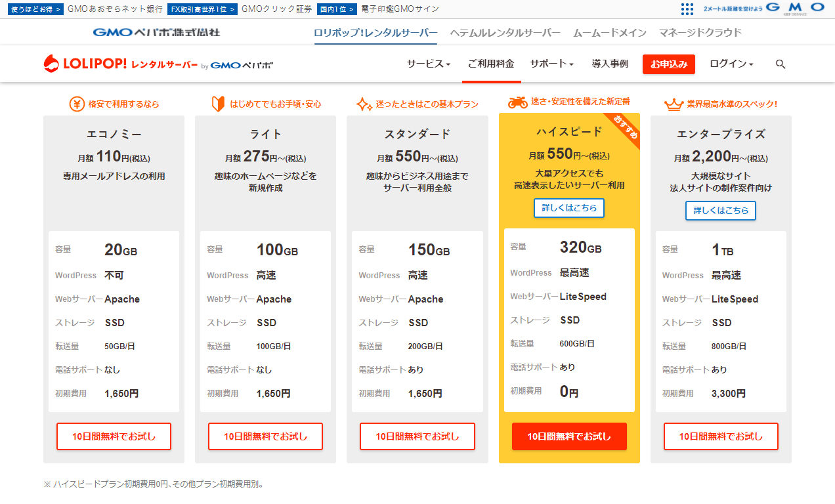
Task: Start the 10-day free trial for Lite
Action: pos(265,436)
